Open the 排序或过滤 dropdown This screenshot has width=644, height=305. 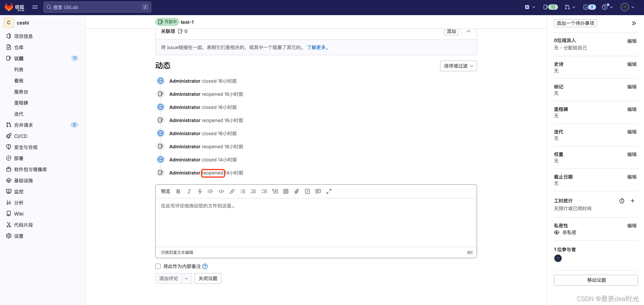(x=458, y=66)
